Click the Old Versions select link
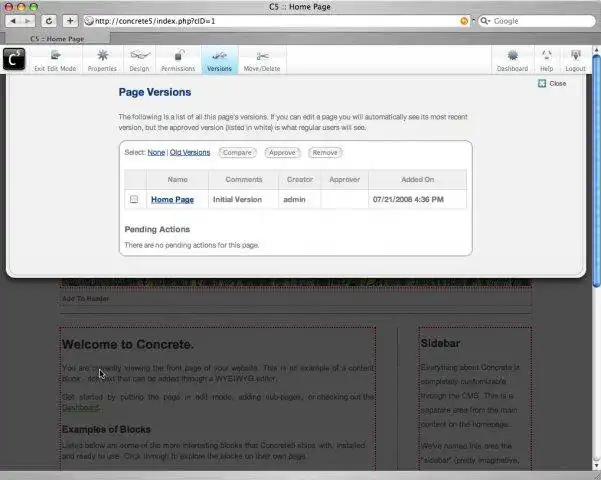Viewport: 601px width, 480px height. pyautogui.click(x=190, y=152)
